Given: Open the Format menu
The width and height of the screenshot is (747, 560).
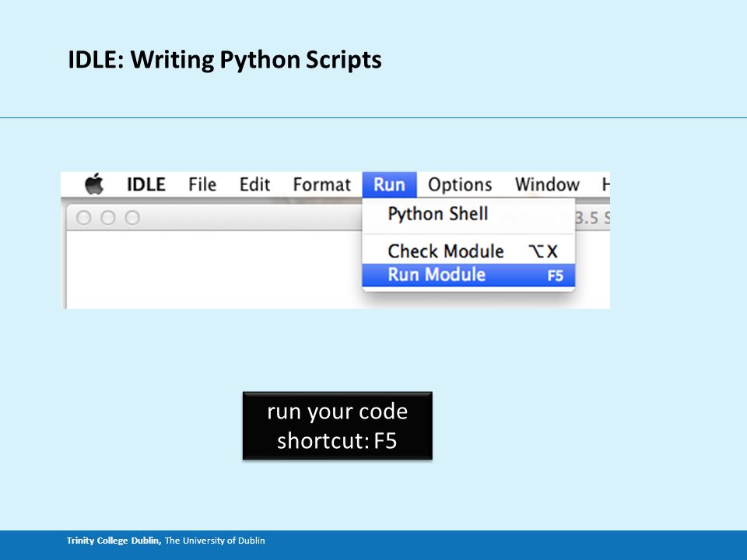Looking at the screenshot, I should [321, 185].
